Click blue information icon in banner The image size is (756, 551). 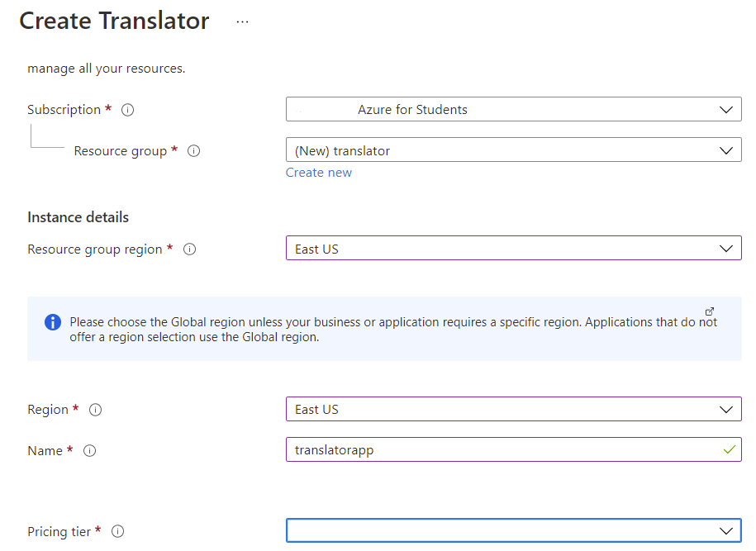pyautogui.click(x=53, y=322)
